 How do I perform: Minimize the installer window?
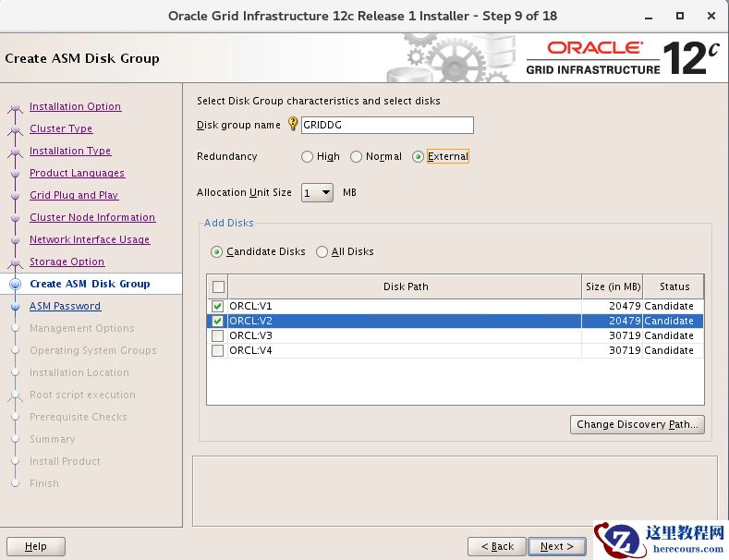(649, 17)
